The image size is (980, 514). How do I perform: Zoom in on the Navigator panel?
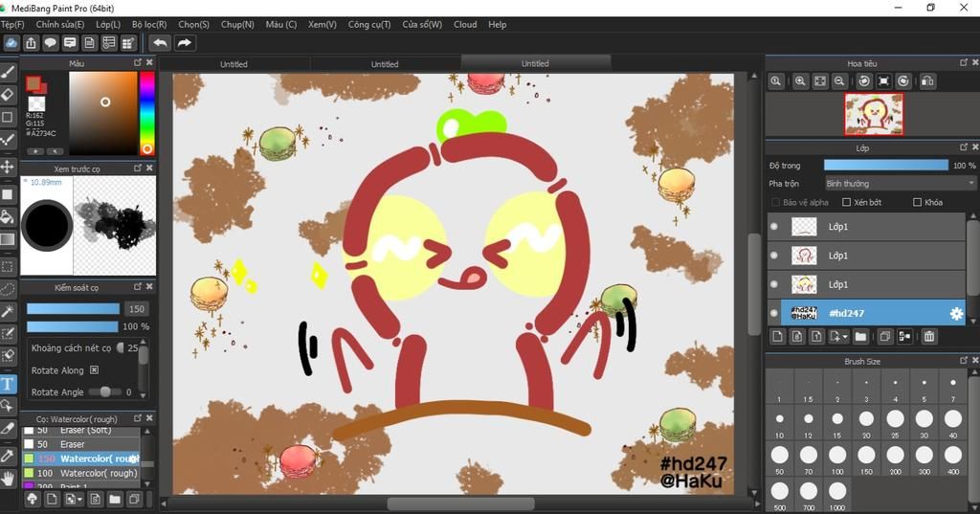point(800,81)
